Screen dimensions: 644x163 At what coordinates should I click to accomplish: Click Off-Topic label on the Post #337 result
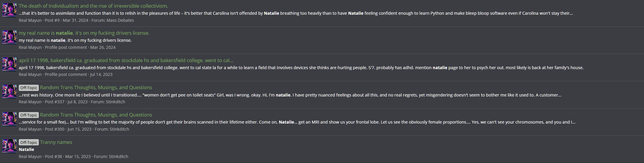[x=29, y=88]
